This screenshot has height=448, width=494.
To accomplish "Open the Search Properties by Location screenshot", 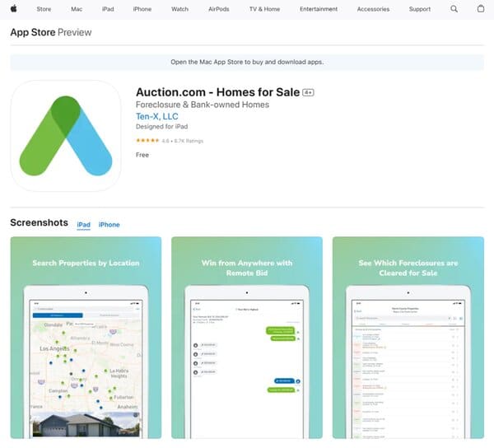I will pyautogui.click(x=86, y=338).
